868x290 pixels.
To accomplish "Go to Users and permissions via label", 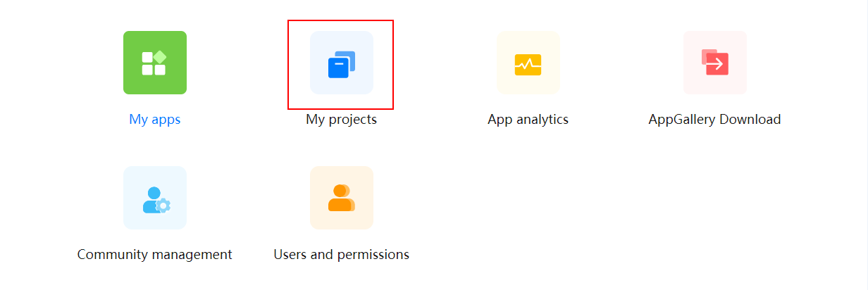I will click(x=342, y=255).
